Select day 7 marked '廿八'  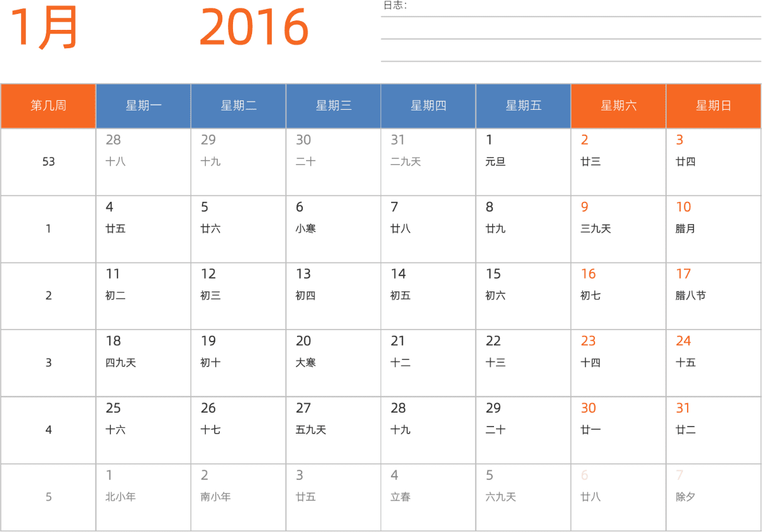click(x=429, y=229)
